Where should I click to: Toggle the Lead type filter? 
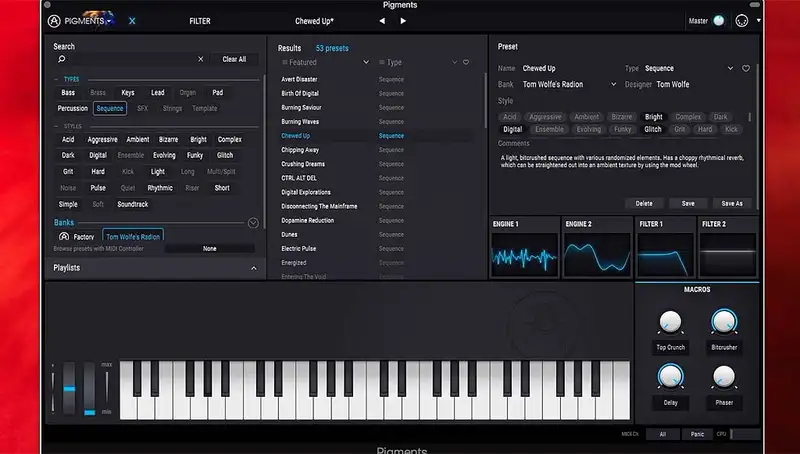click(158, 93)
